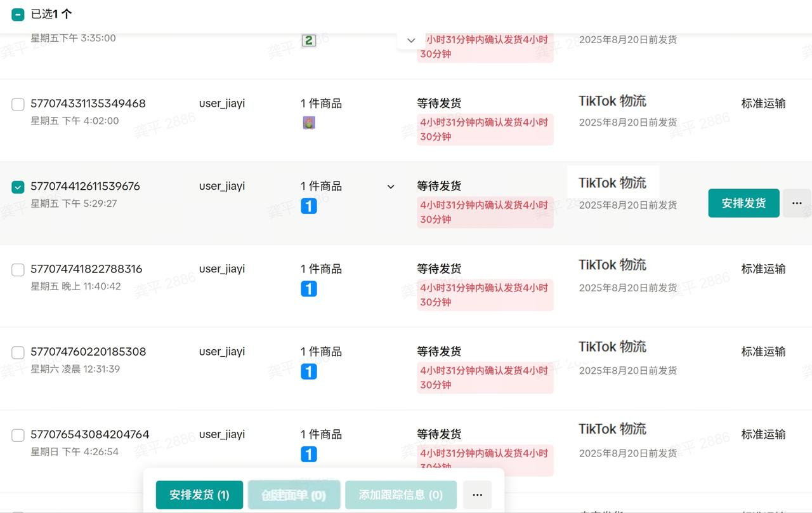Open the three-dot menu beside the row 安排发货 button
The image size is (812, 513).
click(797, 203)
